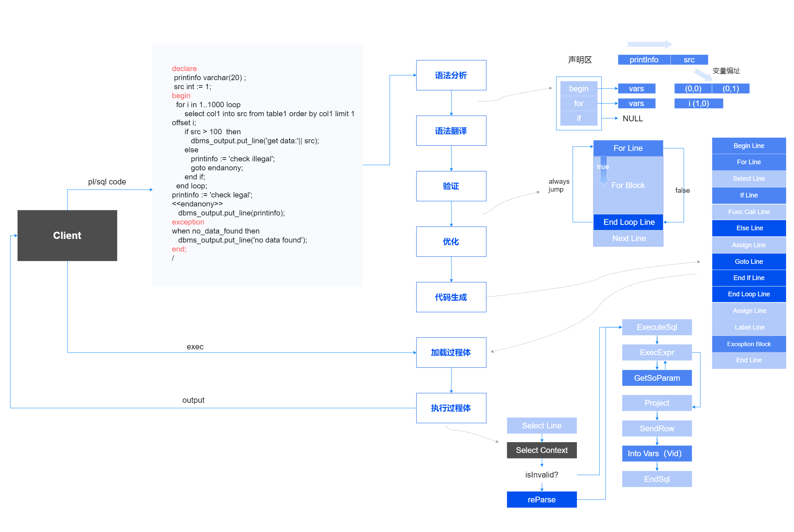This screenshot has height=532, width=794.
Task: Select the 代码生成 step box
Action: click(451, 297)
